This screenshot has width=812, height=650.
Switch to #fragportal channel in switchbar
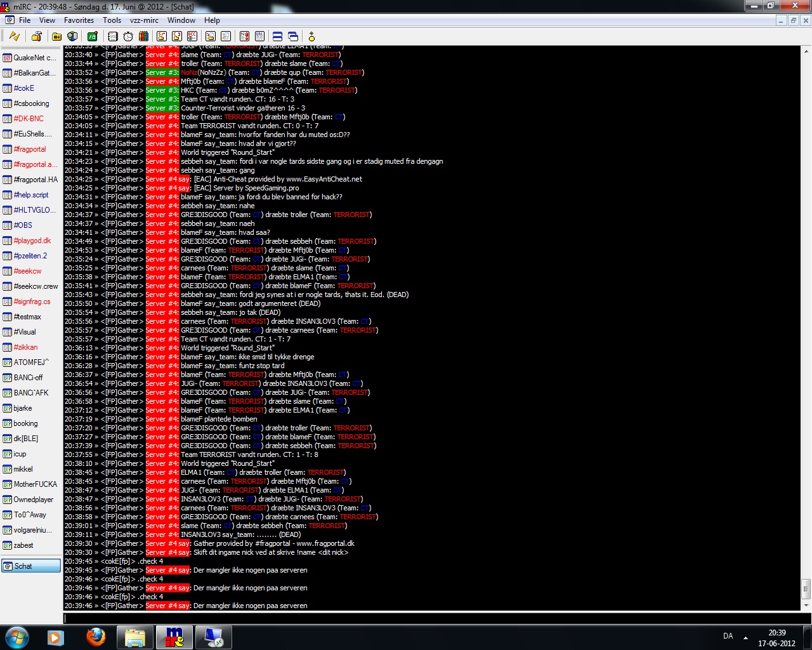point(31,149)
